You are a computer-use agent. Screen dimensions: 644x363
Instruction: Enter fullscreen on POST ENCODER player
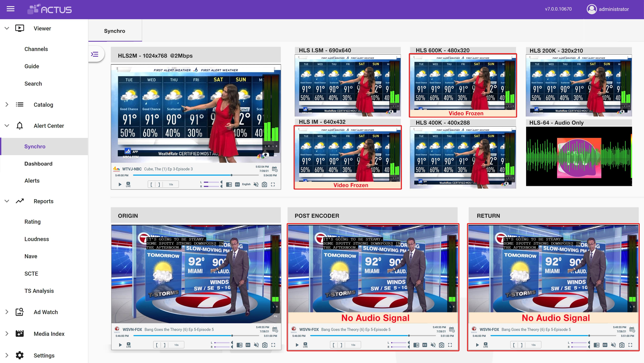[450, 345]
